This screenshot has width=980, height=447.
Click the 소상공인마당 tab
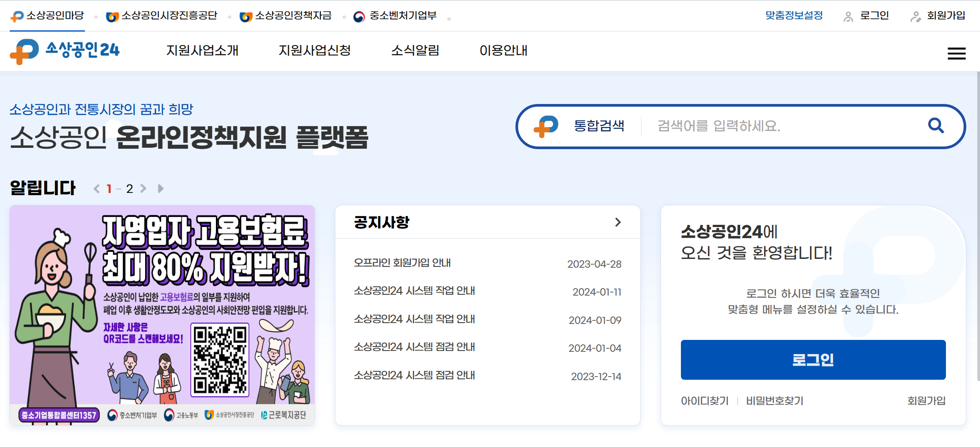coord(47,16)
